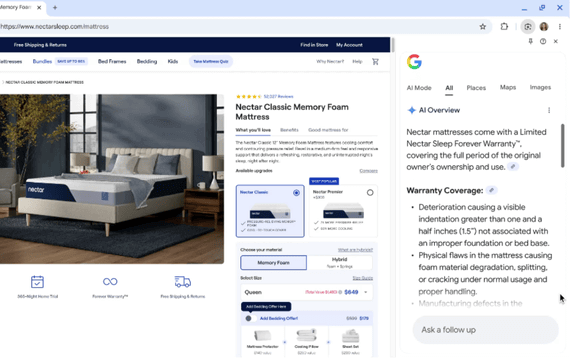Screen dimensions: 570x360
Task: Expand the Queen size dropdown
Action: click(306, 292)
